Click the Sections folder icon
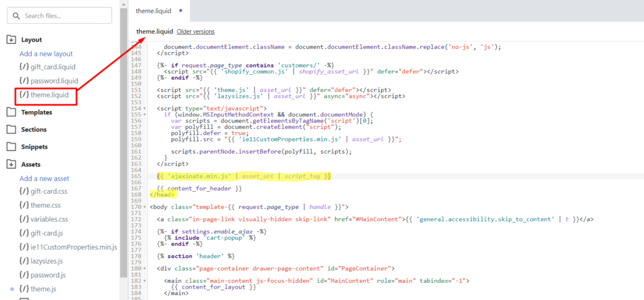This screenshot has width=644, height=300. [11, 130]
